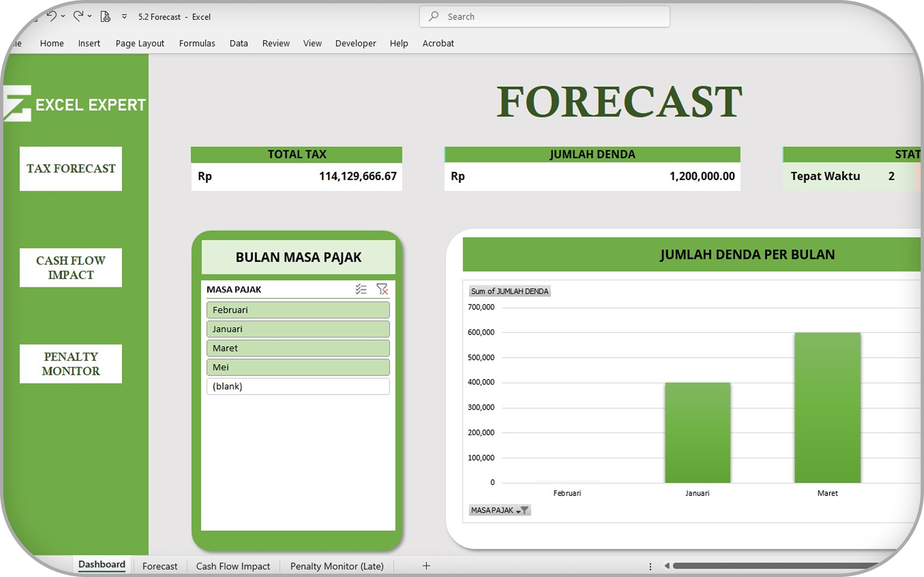Toggle slicer Multi-Select icon
The height and width of the screenshot is (577, 924).
coord(361,289)
